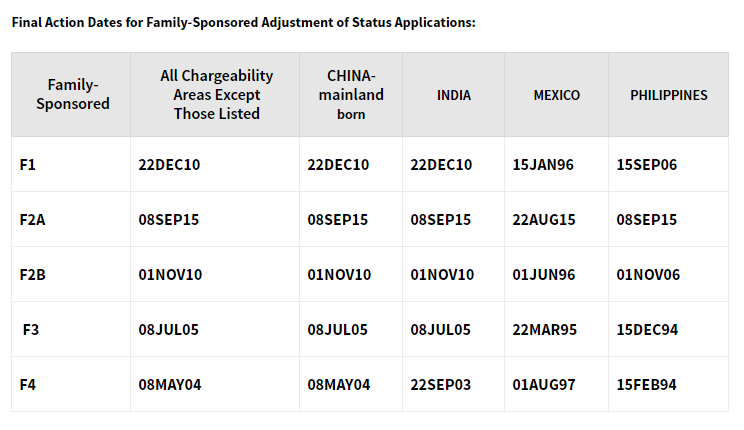Click the Family-Sponsored column header

(73, 94)
